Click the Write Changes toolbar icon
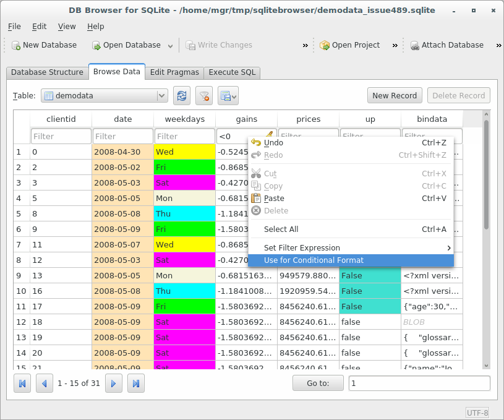This screenshot has width=504, height=420. coord(190,45)
